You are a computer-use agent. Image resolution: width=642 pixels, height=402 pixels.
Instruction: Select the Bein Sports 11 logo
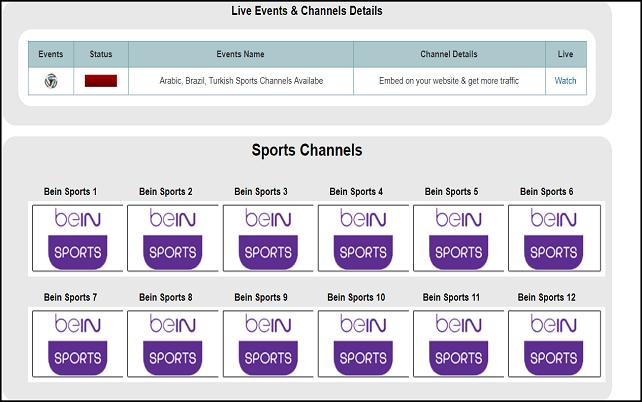click(459, 344)
